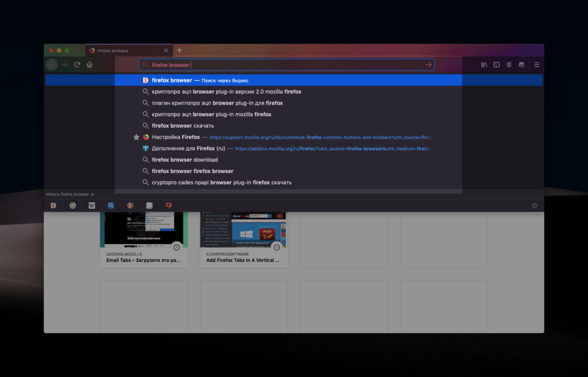Go back with the back arrow button

pyautogui.click(x=52, y=64)
